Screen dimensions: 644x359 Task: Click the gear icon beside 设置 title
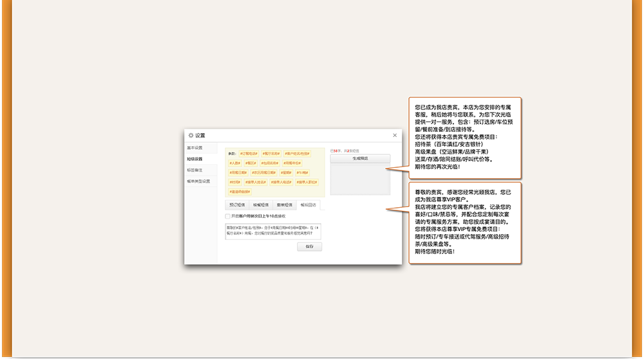point(191,135)
